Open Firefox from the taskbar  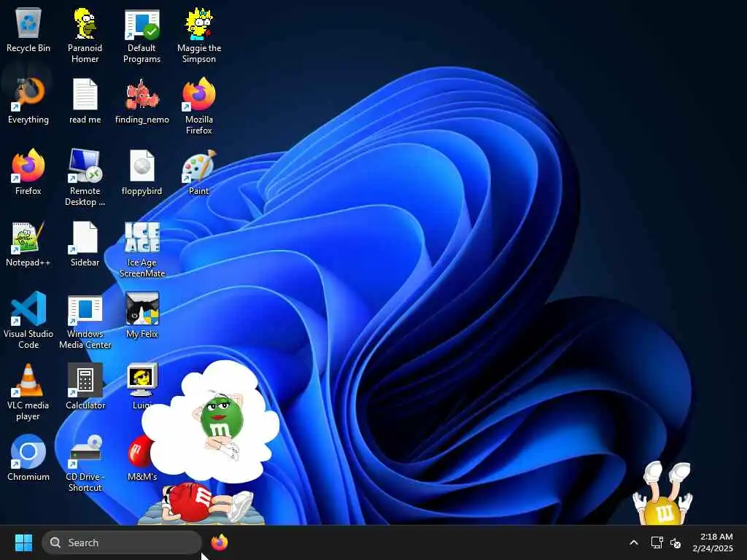pyautogui.click(x=219, y=542)
